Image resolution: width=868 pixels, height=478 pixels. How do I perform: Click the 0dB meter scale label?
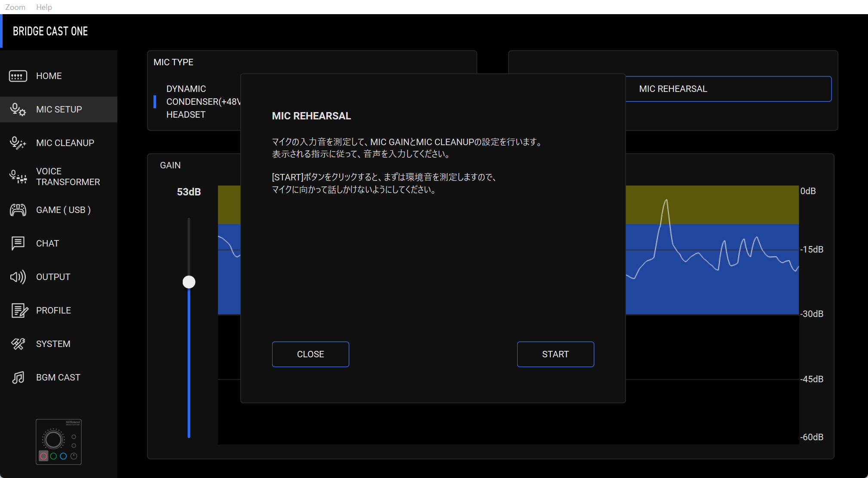[808, 191]
